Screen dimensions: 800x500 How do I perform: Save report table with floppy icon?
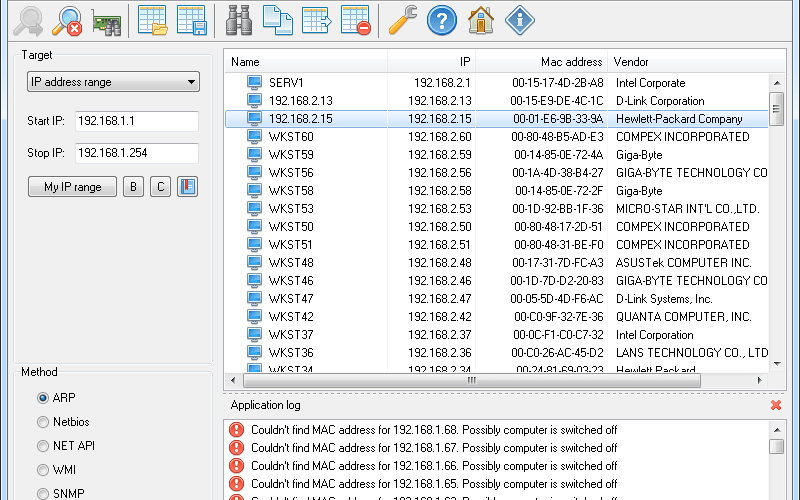pyautogui.click(x=192, y=21)
